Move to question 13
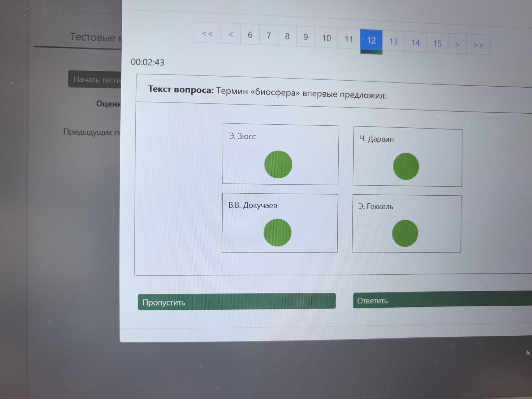The width and height of the screenshot is (532, 399). (x=393, y=42)
